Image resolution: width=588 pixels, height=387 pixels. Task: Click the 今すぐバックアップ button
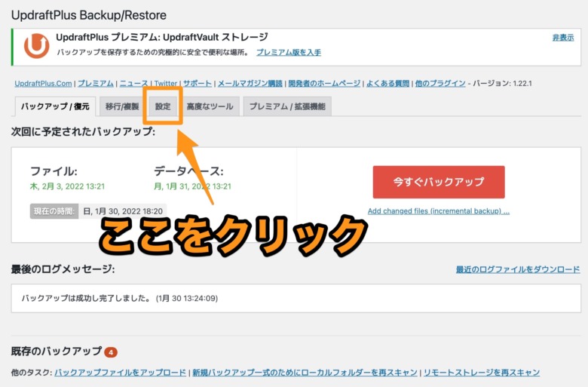439,182
